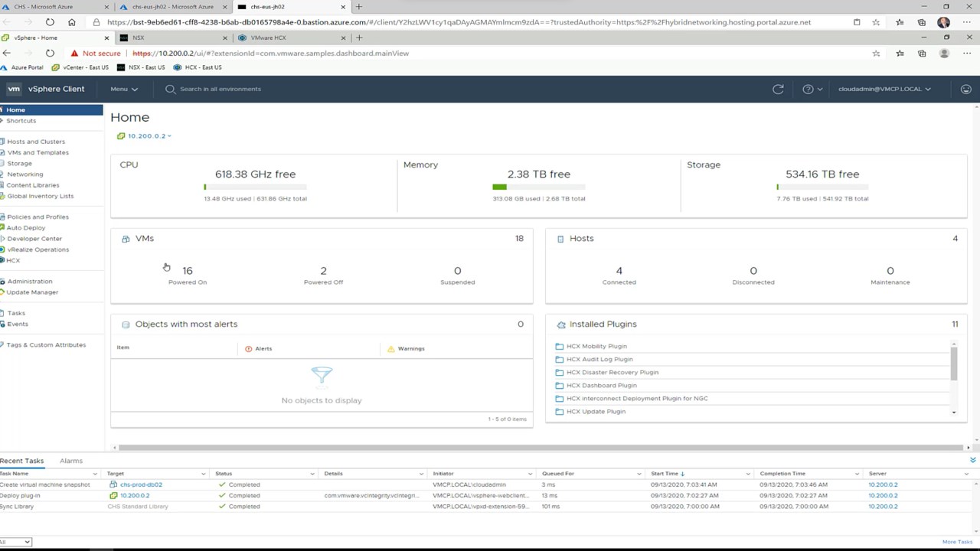Switch to the Alarms tab
The image size is (980, 551).
(70, 461)
